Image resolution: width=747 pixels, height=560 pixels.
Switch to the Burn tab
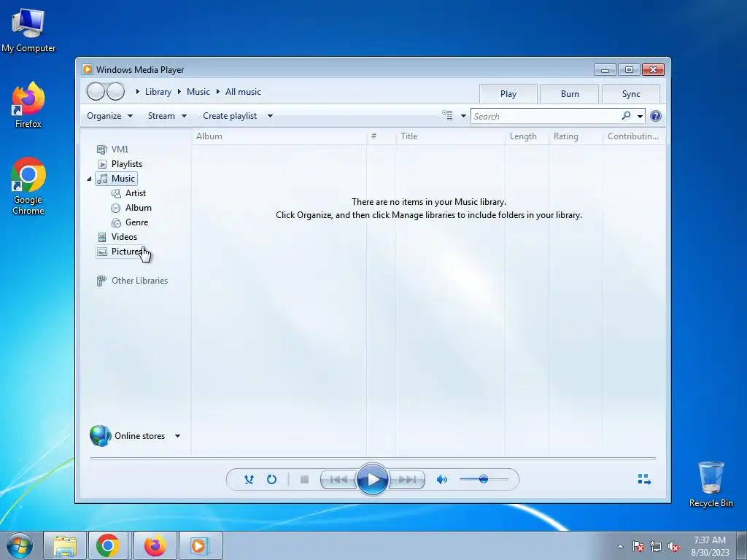pyautogui.click(x=570, y=94)
